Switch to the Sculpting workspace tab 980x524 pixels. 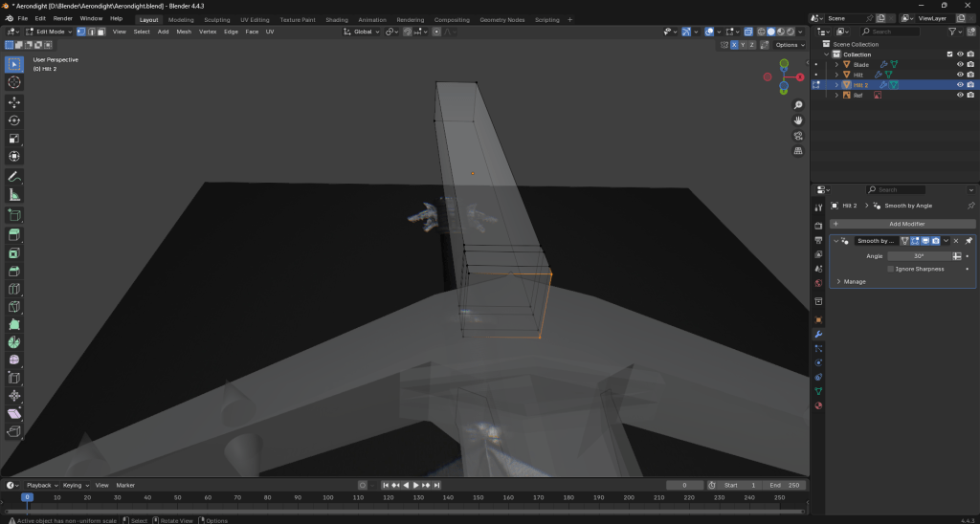tap(217, 19)
